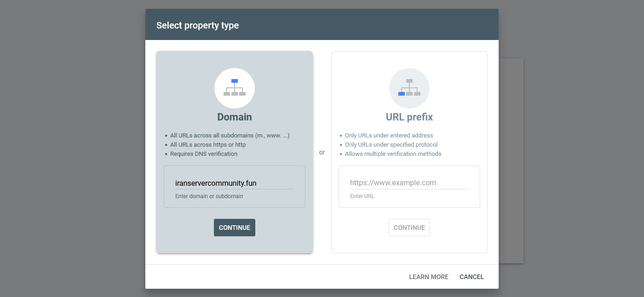
Task: Click 'All URLs across https or http' bullet
Action: tap(208, 145)
